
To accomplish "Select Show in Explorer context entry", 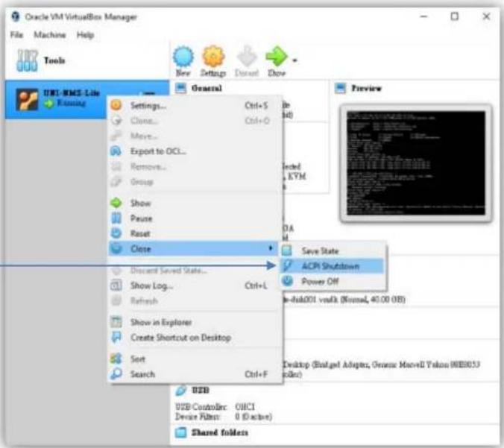I will 194,322.
